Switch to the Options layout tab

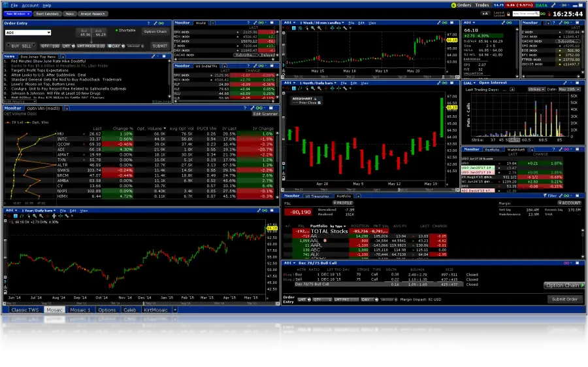[106, 309]
